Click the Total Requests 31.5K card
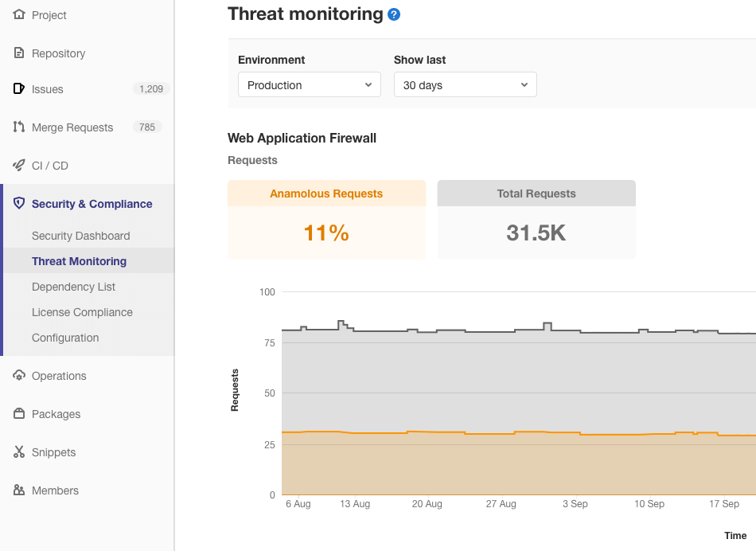Viewport: 756px width, 551px height. tap(536, 220)
